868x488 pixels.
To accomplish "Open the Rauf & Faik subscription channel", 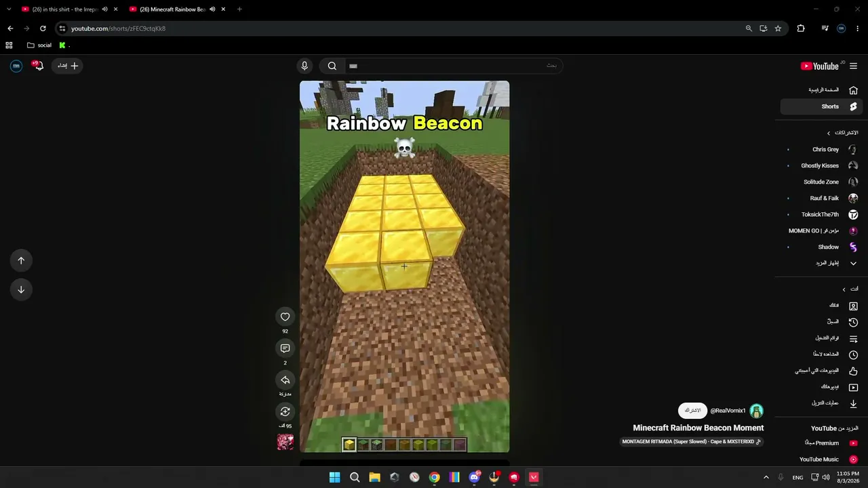I will (821, 198).
